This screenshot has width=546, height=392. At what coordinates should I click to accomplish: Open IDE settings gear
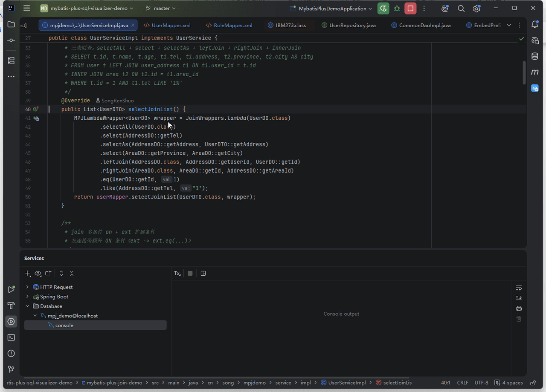coord(476,8)
